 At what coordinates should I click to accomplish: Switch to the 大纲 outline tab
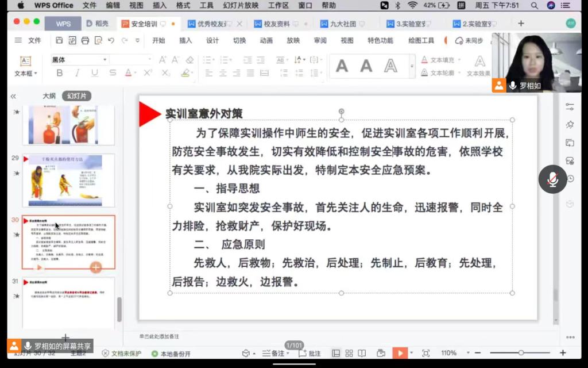click(x=49, y=96)
